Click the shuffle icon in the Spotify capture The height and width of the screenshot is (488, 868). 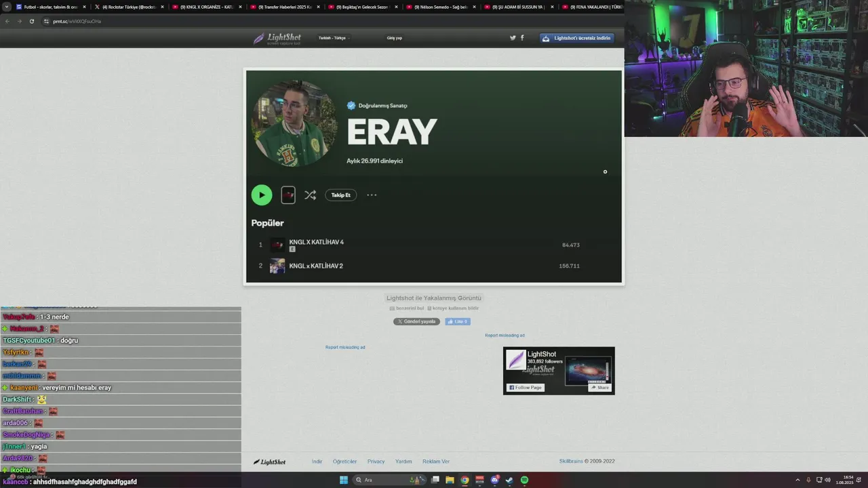(310, 195)
